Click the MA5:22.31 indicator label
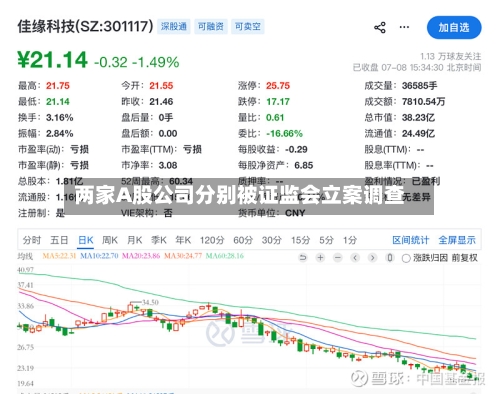 (x=59, y=256)
